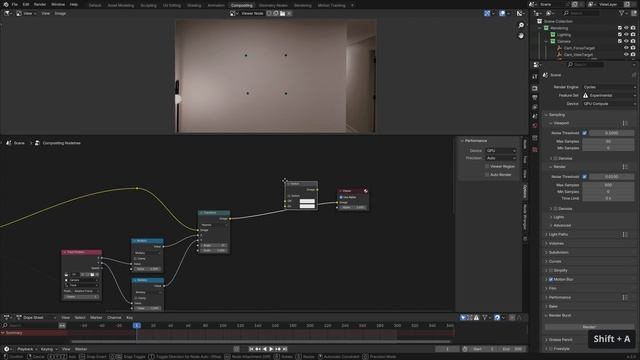This screenshot has width=640, height=360.
Task: Click the zoom magnifier icon in viewer
Action: click(x=521, y=25)
